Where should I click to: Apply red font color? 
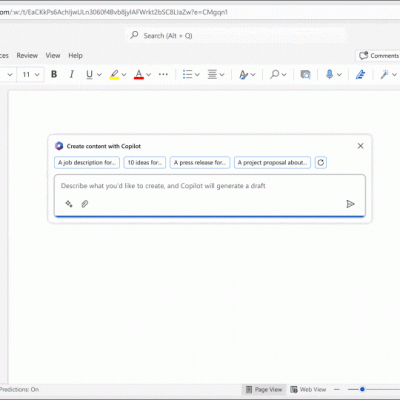pyautogui.click(x=139, y=74)
